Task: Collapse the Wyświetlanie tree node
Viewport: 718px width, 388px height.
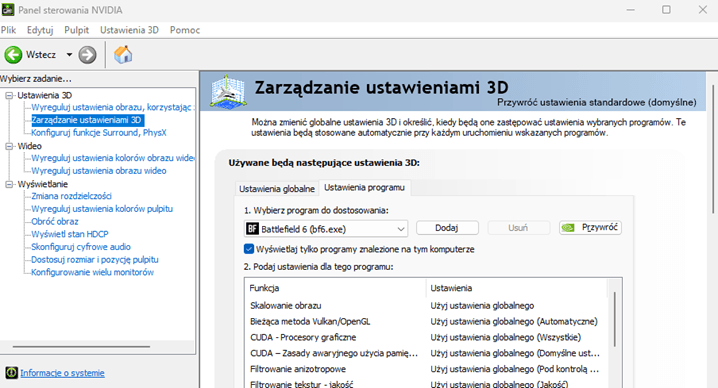Action: [9, 184]
